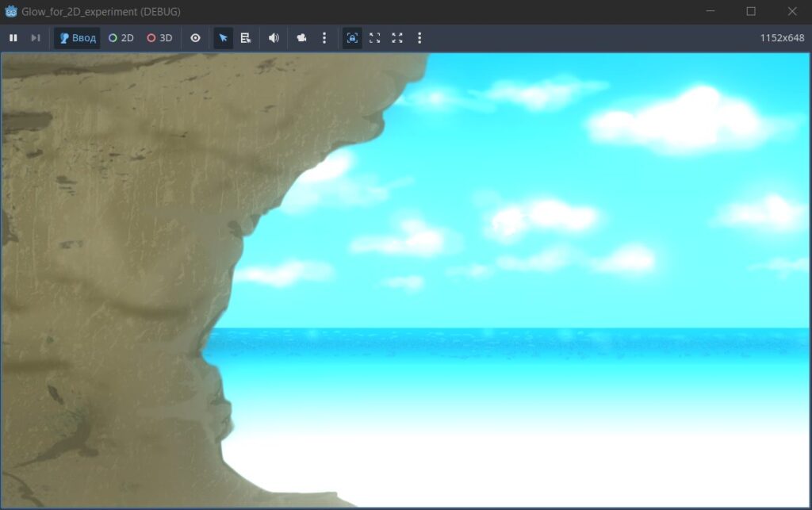Image resolution: width=812 pixels, height=510 pixels.
Task: Switch to Ввод input mode
Action: (78, 38)
